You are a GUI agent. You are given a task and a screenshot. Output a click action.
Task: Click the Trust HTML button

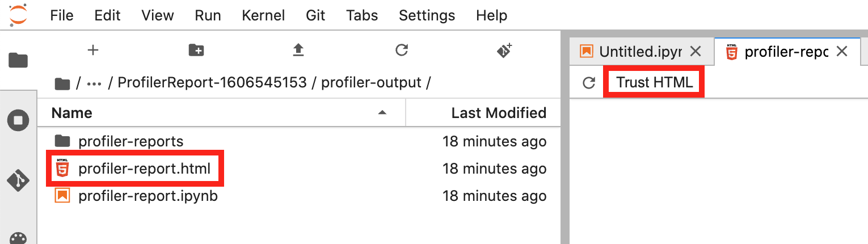pyautogui.click(x=654, y=82)
